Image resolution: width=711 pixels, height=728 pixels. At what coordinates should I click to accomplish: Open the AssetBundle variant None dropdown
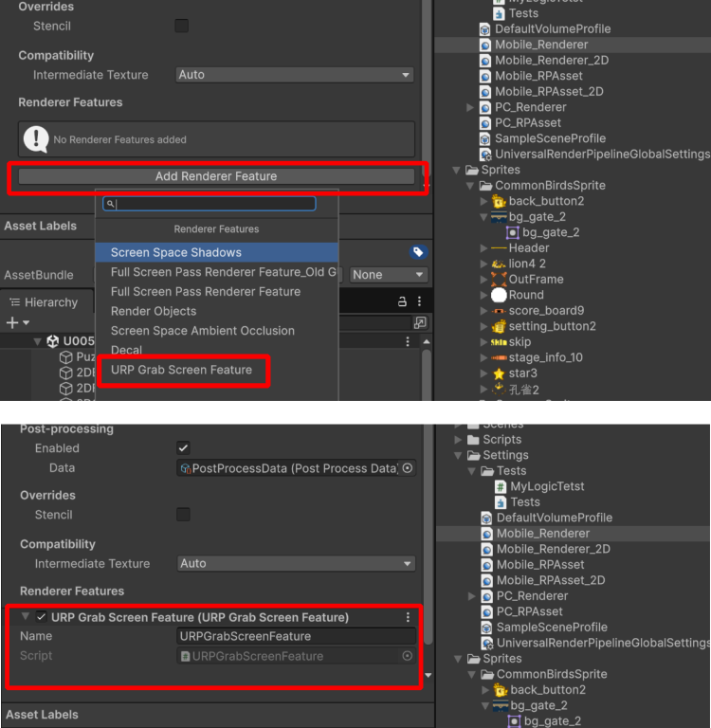(389, 275)
